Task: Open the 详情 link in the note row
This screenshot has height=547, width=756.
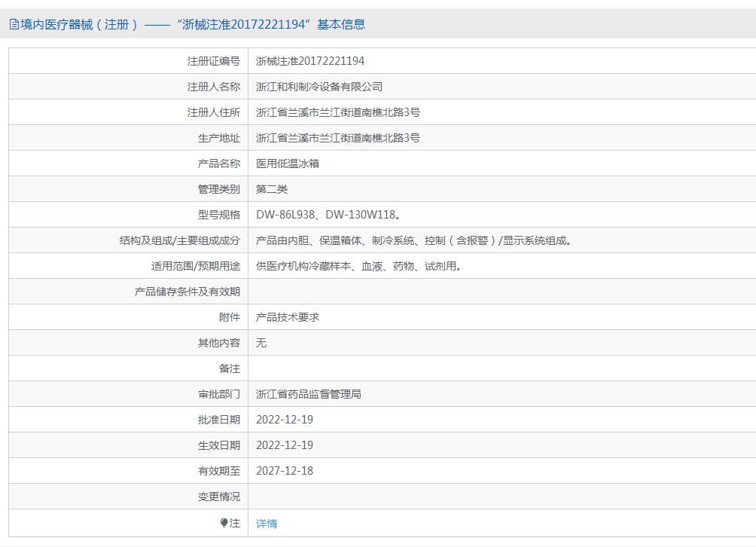Action: click(267, 524)
